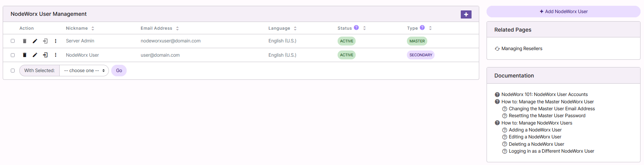This screenshot has height=165, width=644.
Task: Open Resetting the Master User Password doc
Action: click(x=547, y=116)
